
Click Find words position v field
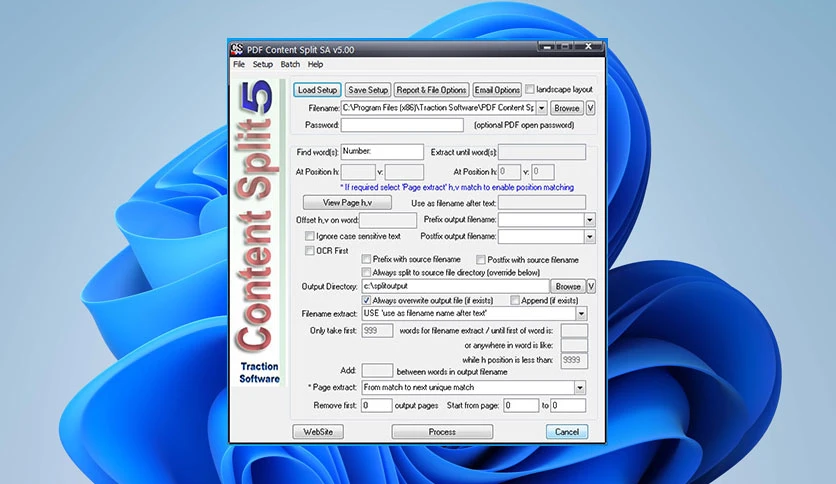pyautogui.click(x=404, y=172)
